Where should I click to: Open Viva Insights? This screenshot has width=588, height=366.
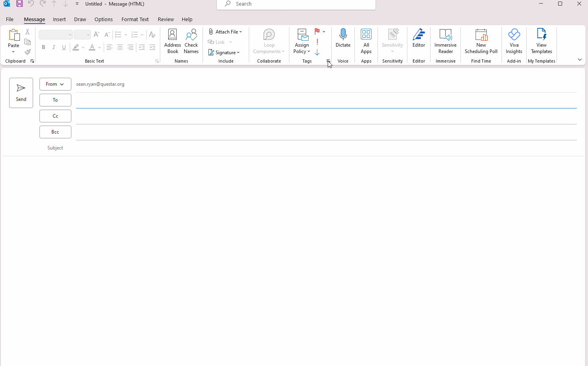[514, 41]
